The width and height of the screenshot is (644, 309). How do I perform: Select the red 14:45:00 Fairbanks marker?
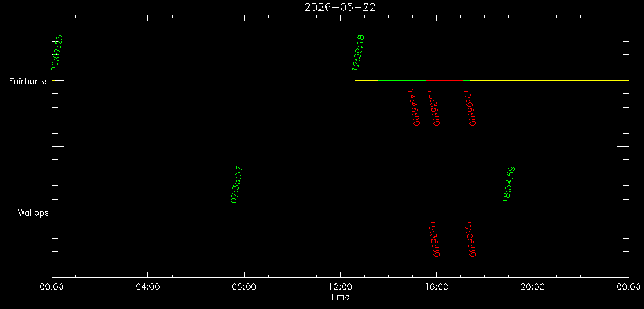(414, 108)
